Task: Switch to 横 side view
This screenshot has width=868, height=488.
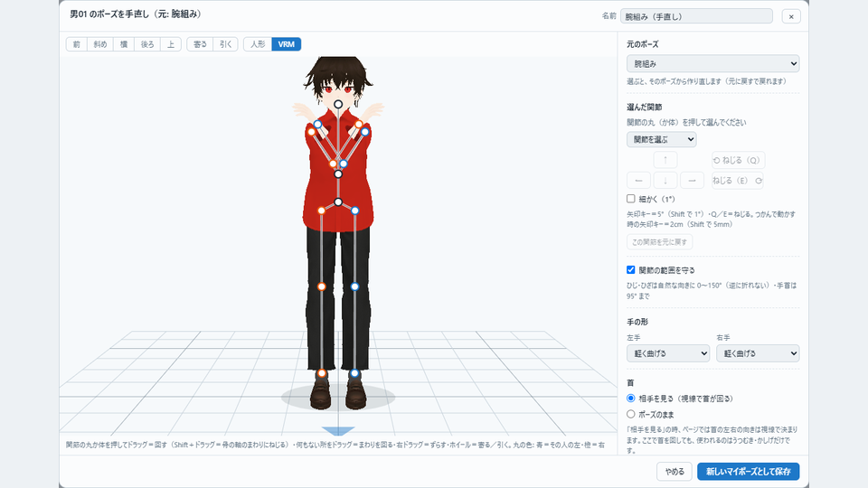Action: [x=124, y=44]
